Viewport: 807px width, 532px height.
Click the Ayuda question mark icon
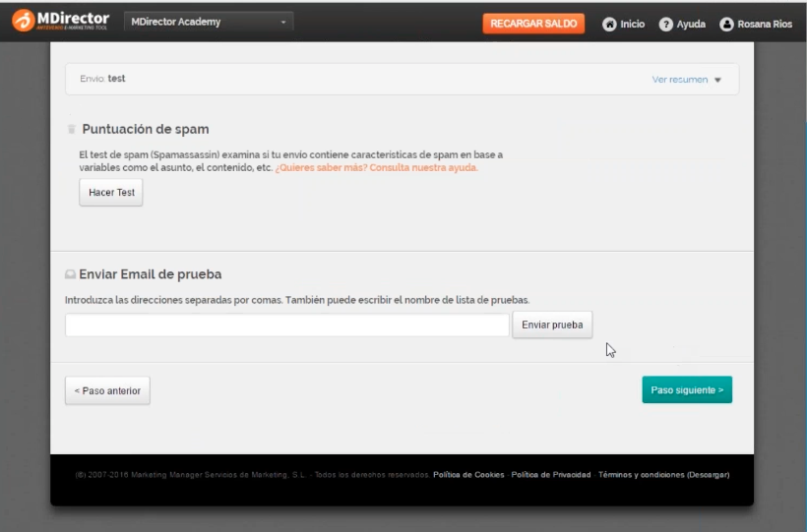point(666,25)
